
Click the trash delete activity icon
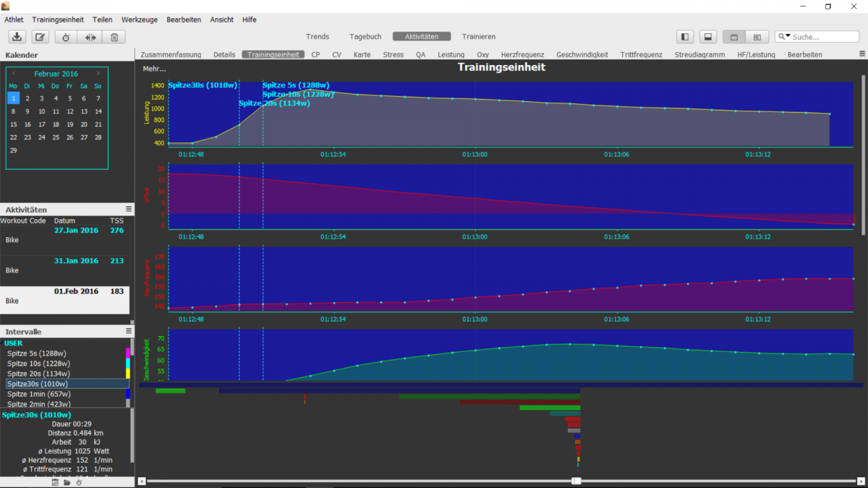114,37
